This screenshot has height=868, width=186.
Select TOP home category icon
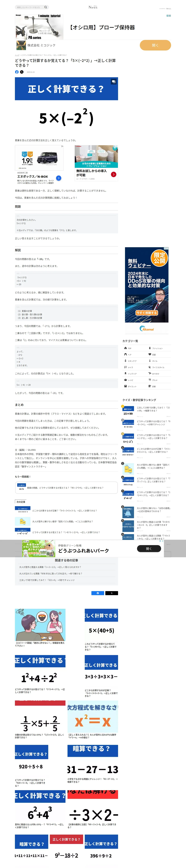coord(126,348)
